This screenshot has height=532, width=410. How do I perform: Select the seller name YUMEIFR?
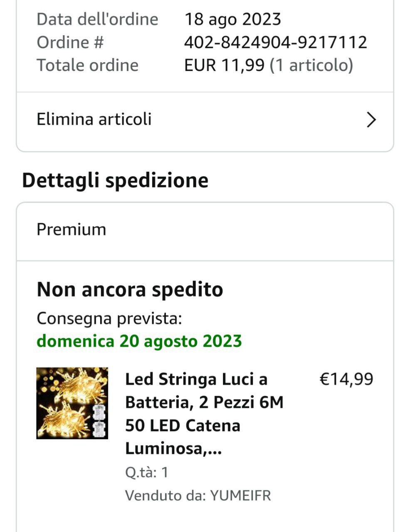point(240,495)
